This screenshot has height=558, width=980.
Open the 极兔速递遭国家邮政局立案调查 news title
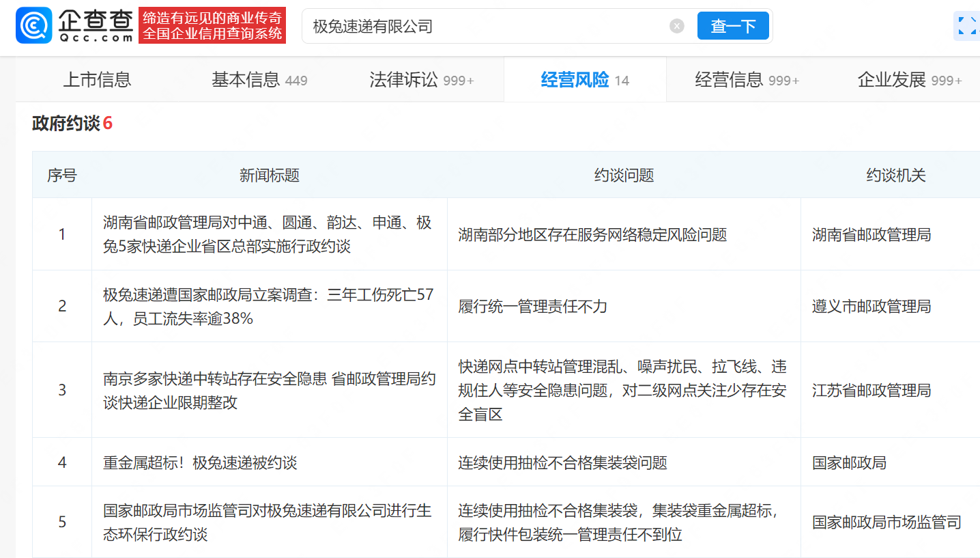(268, 306)
